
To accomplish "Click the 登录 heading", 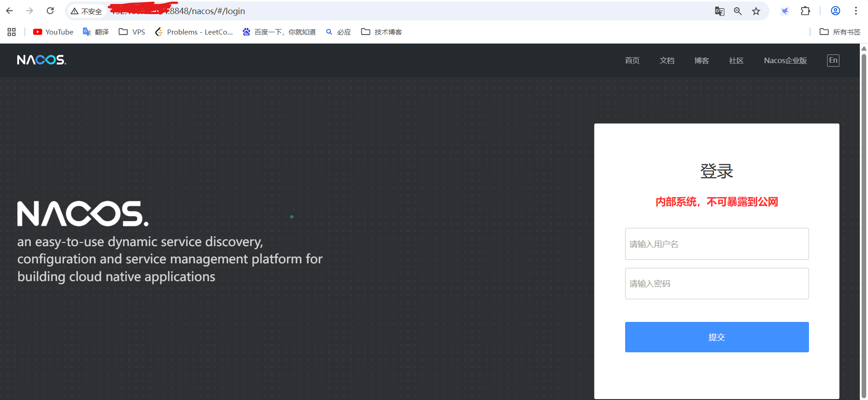I will [717, 171].
